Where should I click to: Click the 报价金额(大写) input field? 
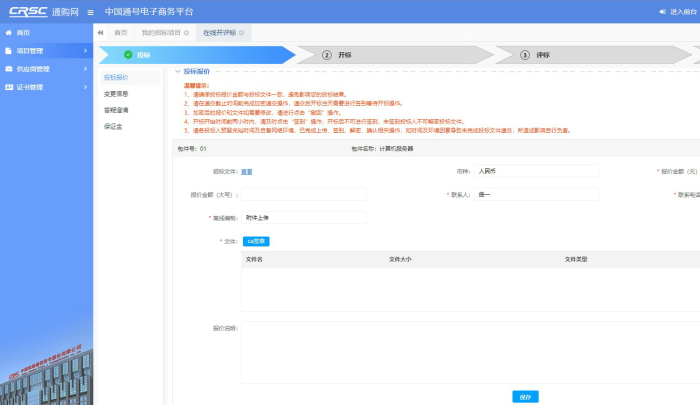click(x=304, y=194)
